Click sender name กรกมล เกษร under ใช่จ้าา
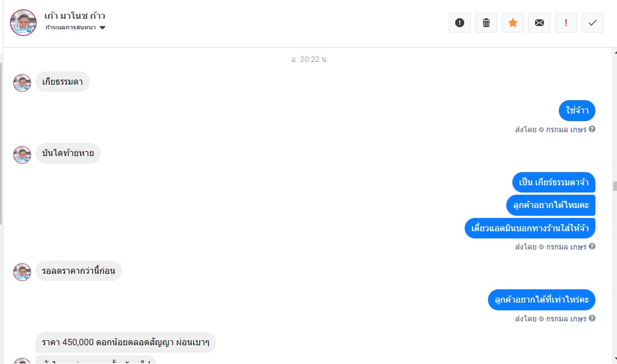 pyautogui.click(x=566, y=129)
